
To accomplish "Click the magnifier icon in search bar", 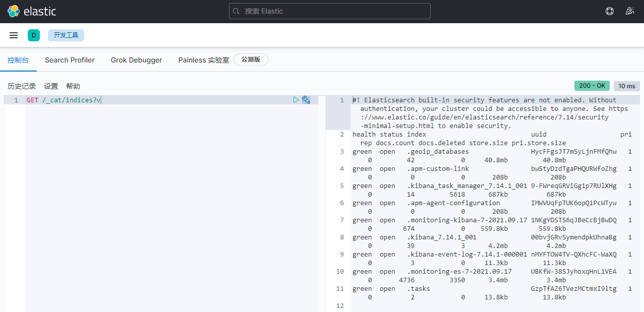I will [x=237, y=11].
